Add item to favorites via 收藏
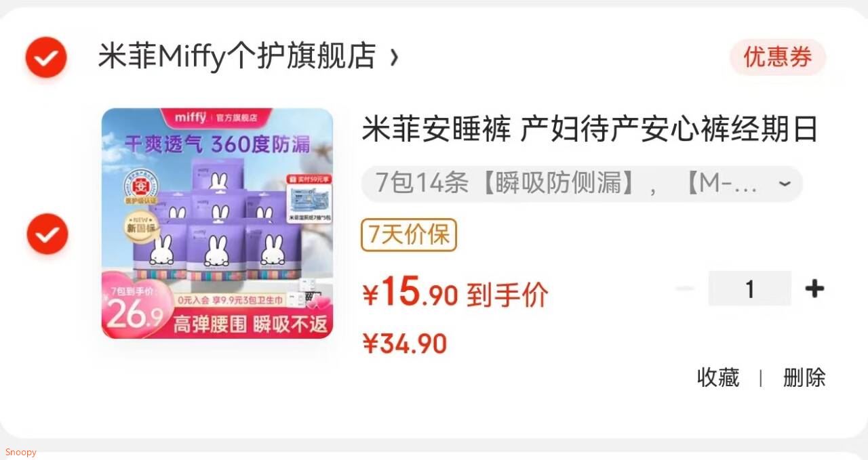Screen dimensions: 868x460 coord(718,377)
